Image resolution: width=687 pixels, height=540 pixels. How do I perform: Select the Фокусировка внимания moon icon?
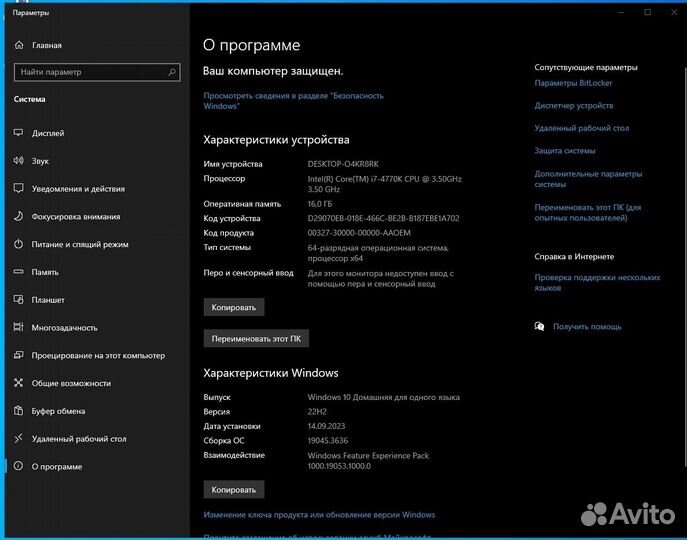click(18, 216)
